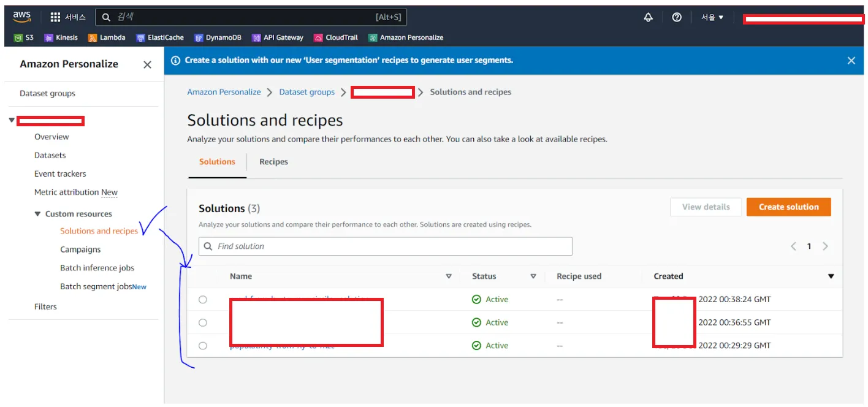868x407 pixels.
Task: Select the third solution radio button
Action: click(203, 346)
